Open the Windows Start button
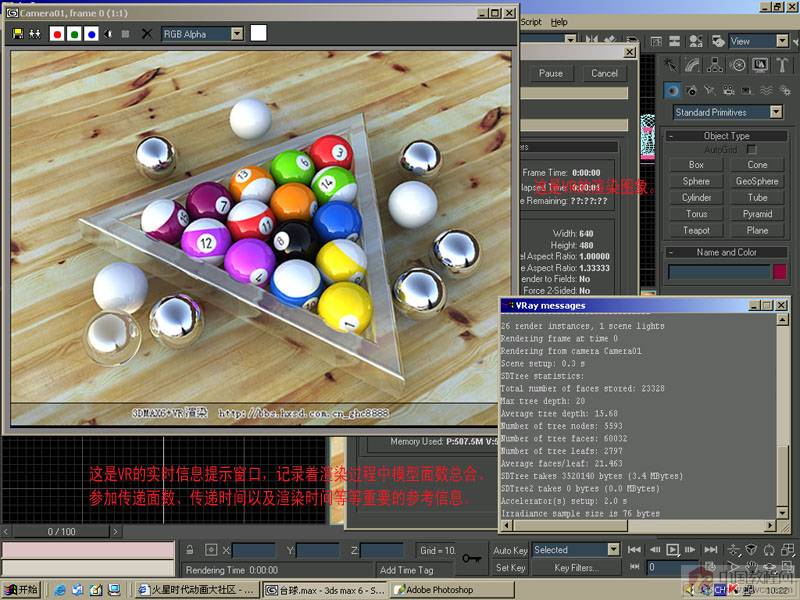 click(21, 590)
